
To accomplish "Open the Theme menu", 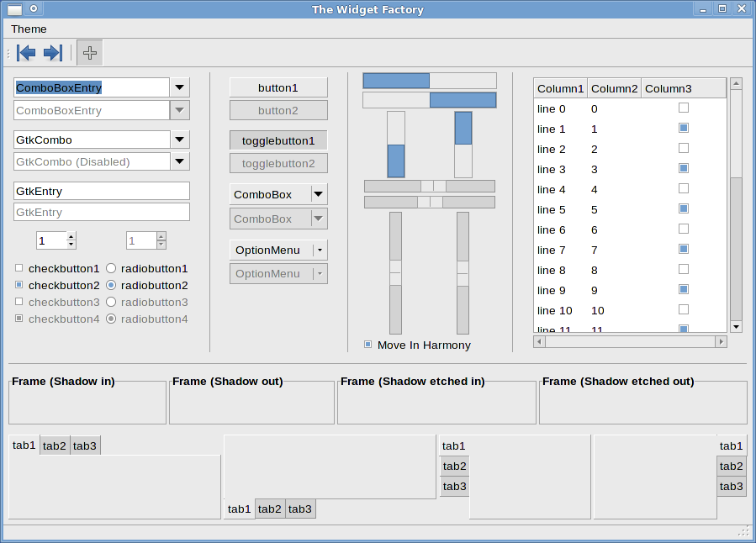I will (x=29, y=29).
